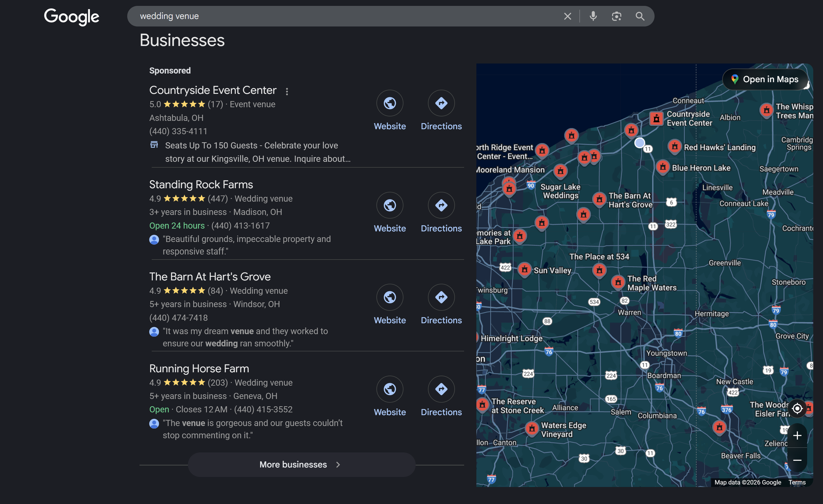Select the Red Hawks' Landing map pin
823x504 pixels.
(x=674, y=146)
